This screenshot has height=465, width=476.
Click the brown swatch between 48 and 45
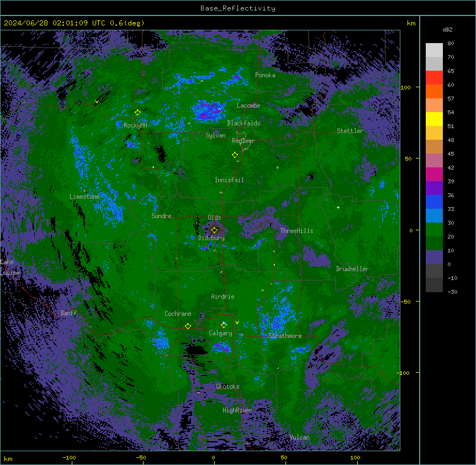pyautogui.click(x=434, y=146)
